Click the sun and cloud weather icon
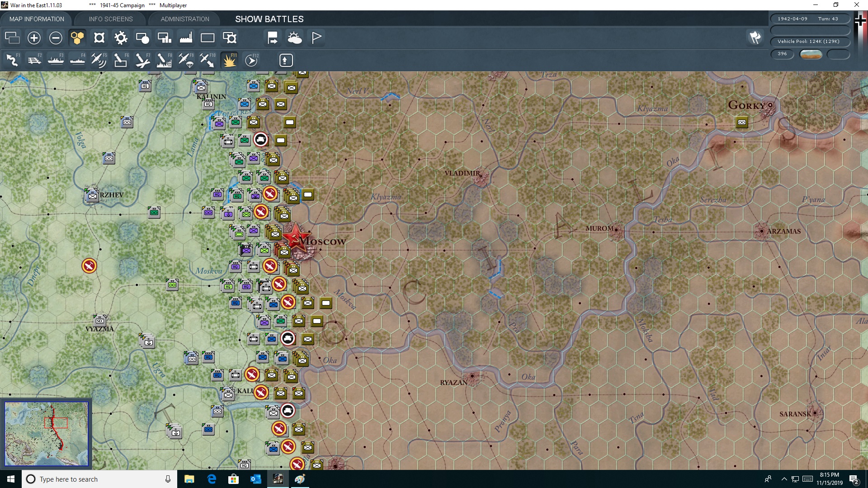Screen dimensions: 868x488 pos(294,38)
